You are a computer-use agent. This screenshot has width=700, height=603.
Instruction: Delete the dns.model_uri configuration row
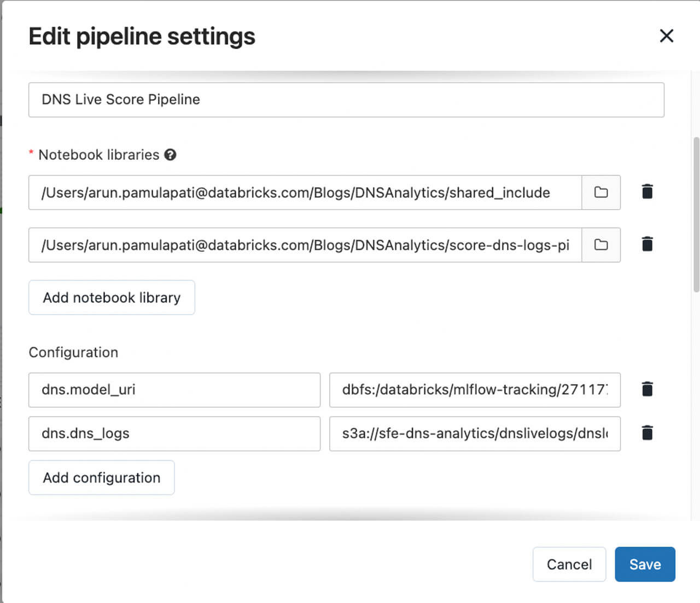647,389
